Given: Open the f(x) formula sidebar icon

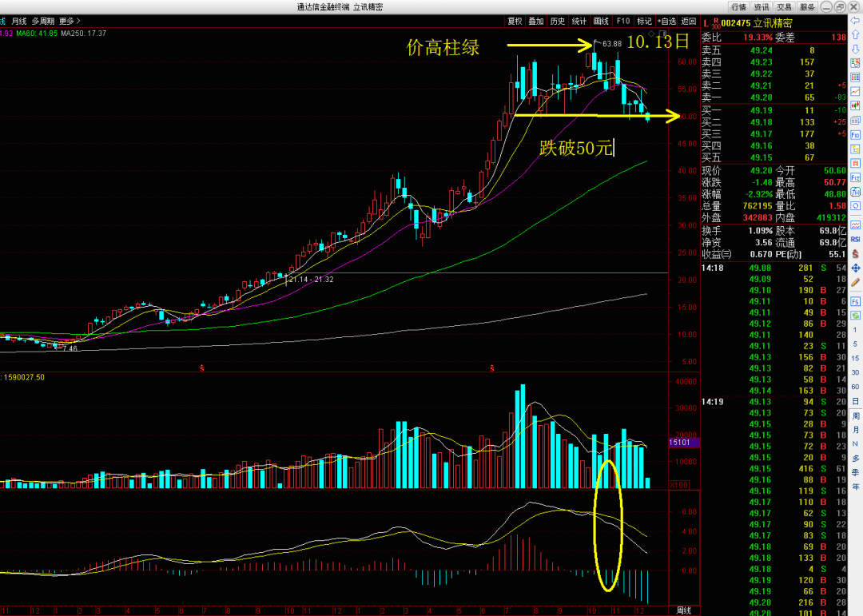Looking at the screenshot, I should (855, 192).
